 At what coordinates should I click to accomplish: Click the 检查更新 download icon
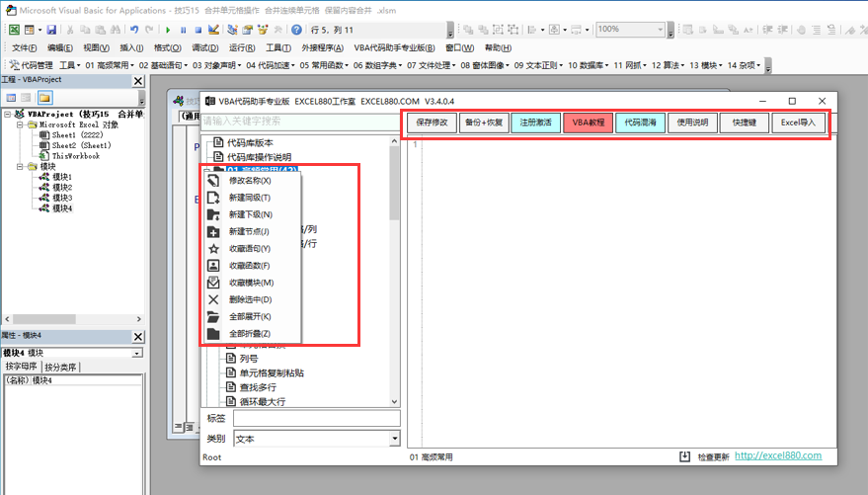pos(684,456)
